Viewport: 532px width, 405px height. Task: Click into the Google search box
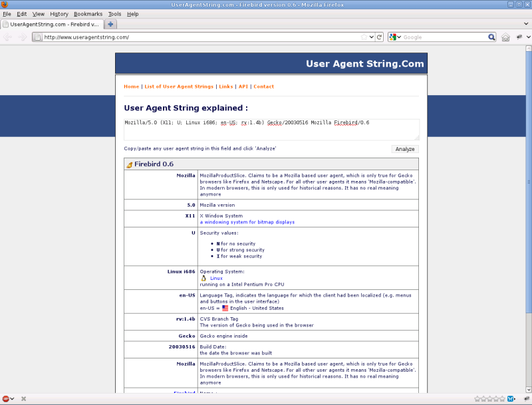coord(445,37)
